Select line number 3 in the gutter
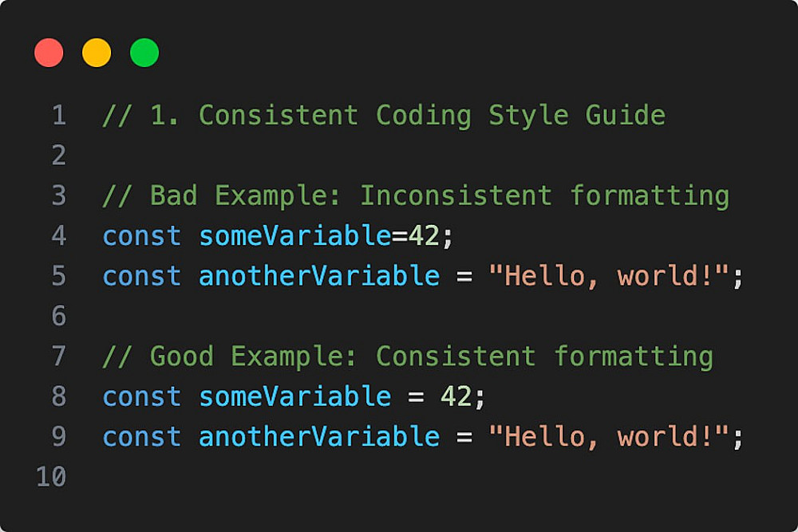This screenshot has height=532, width=798. (58, 195)
